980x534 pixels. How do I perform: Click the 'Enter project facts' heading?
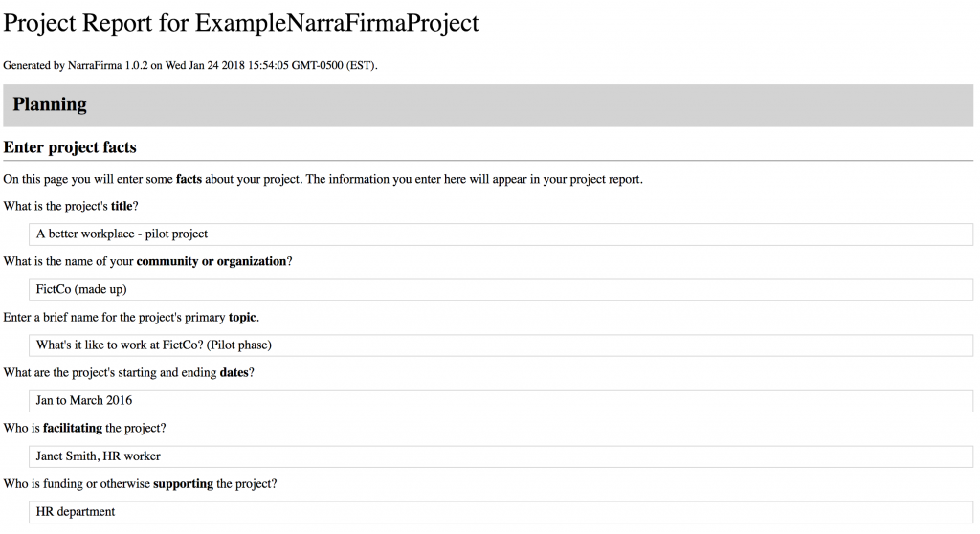click(x=70, y=147)
